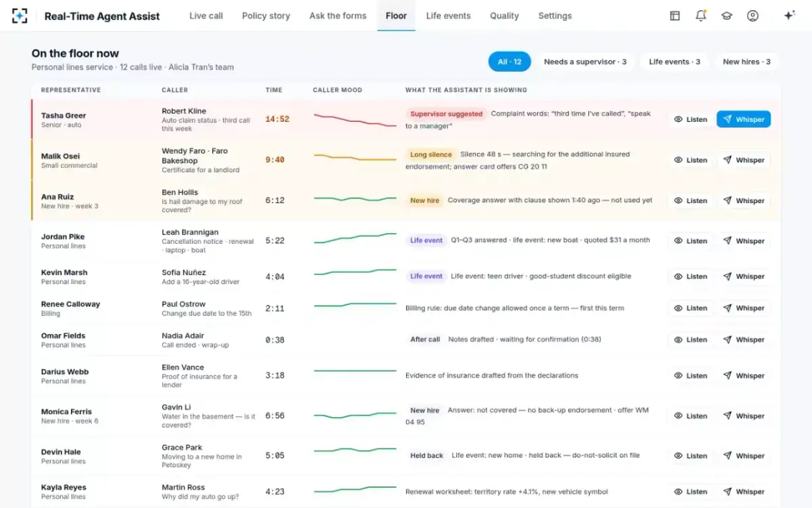Viewport: 812px width, 508px height.
Task: Listen to Kayla Reyes's call
Action: point(690,492)
